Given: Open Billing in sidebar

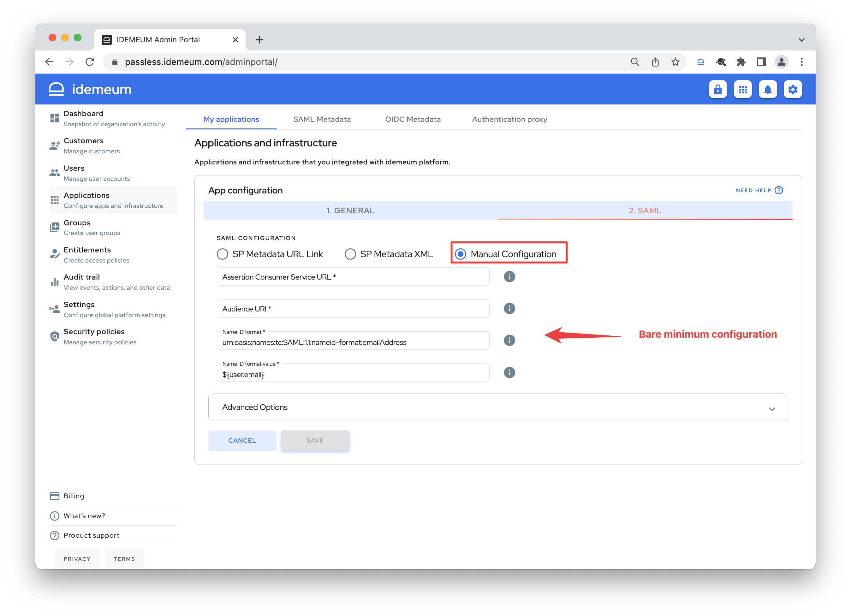Looking at the screenshot, I should (113, 496).
